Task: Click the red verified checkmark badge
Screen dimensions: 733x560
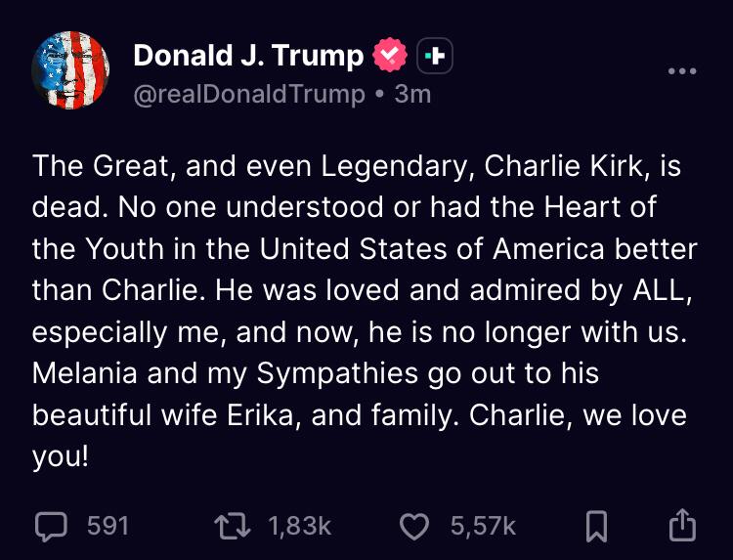Action: (x=390, y=56)
